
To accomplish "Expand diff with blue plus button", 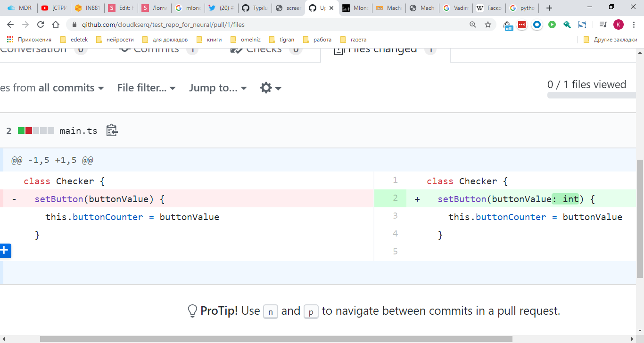I will (5, 251).
